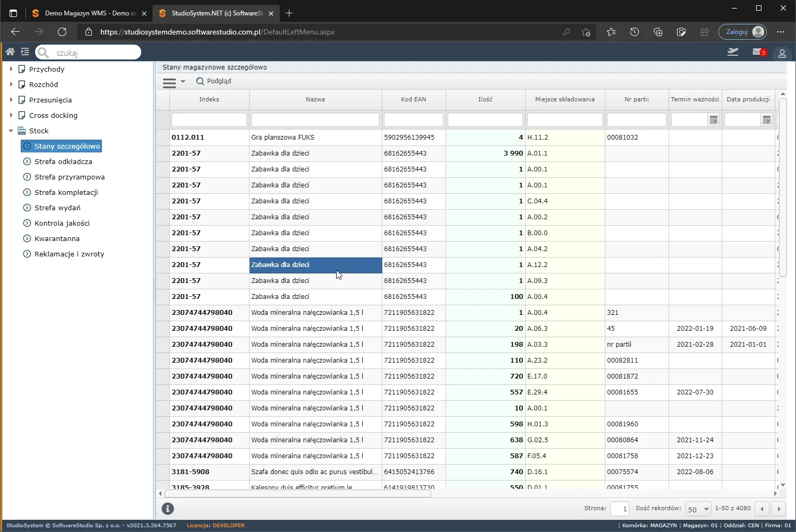Open the grid hamburger menu icon
The image size is (796, 532).
169,82
